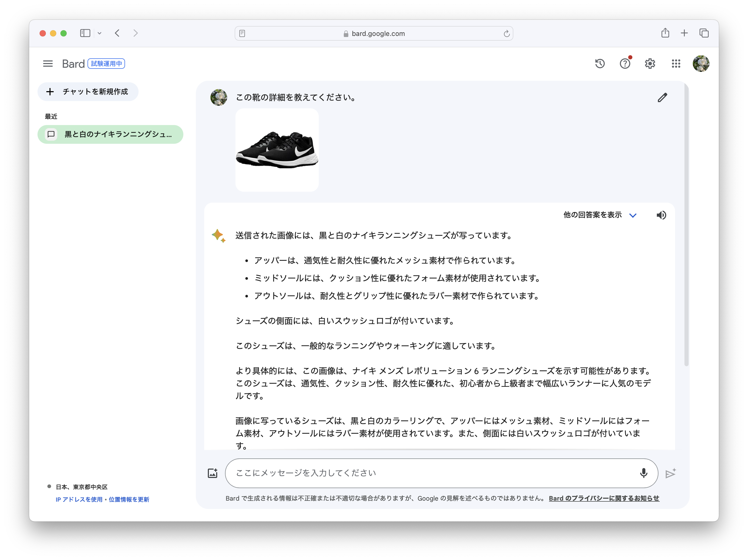Listen to the response with speaker icon

tap(661, 215)
